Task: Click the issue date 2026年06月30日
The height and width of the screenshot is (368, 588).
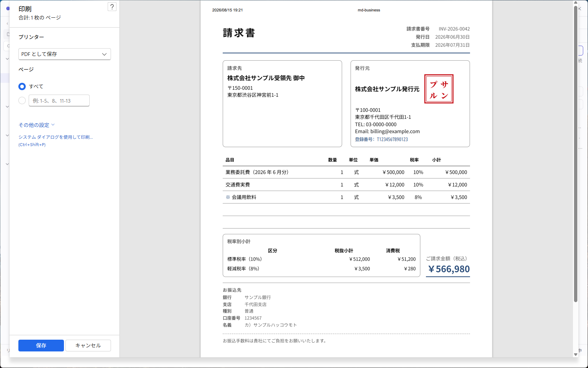Action: click(x=452, y=37)
